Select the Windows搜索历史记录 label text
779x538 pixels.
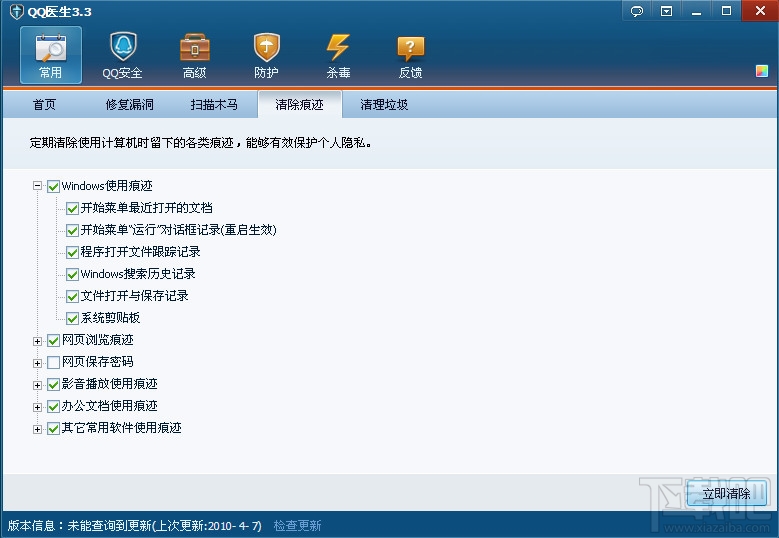[138, 274]
